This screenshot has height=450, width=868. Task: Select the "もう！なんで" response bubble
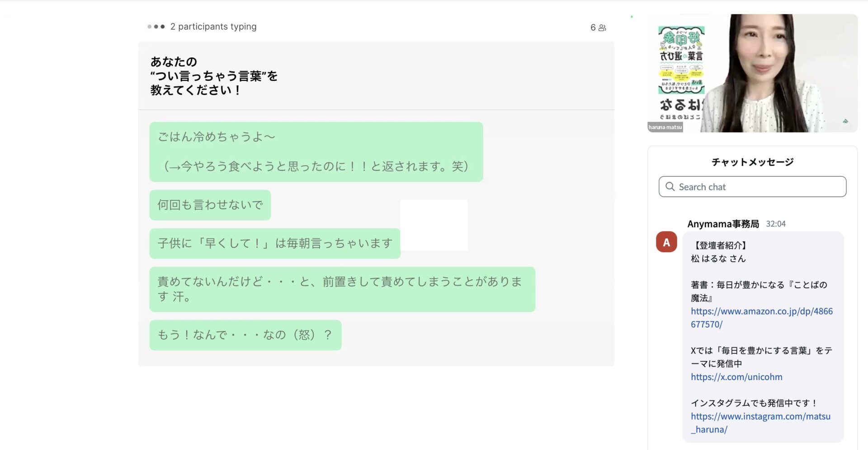245,335
